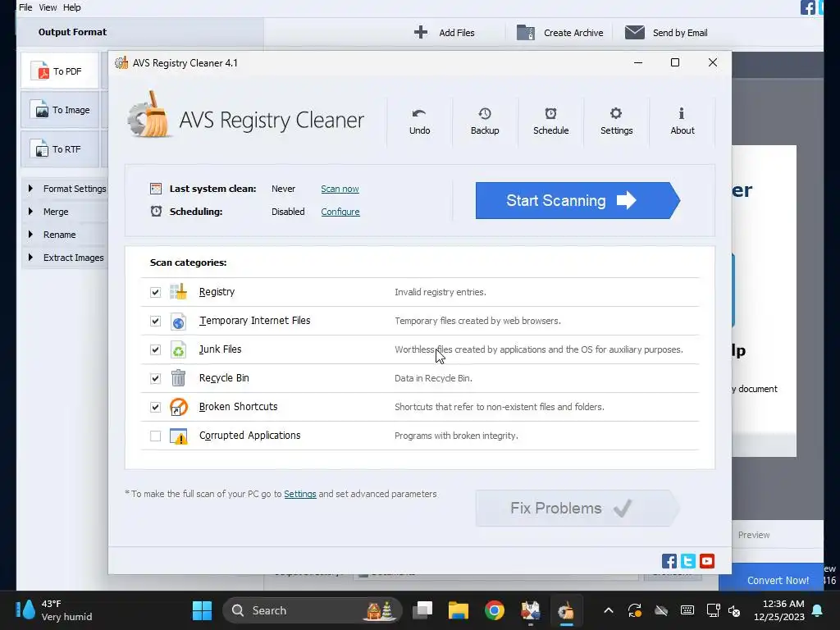Open the Backup tool
The height and width of the screenshot is (630, 840).
(484, 121)
